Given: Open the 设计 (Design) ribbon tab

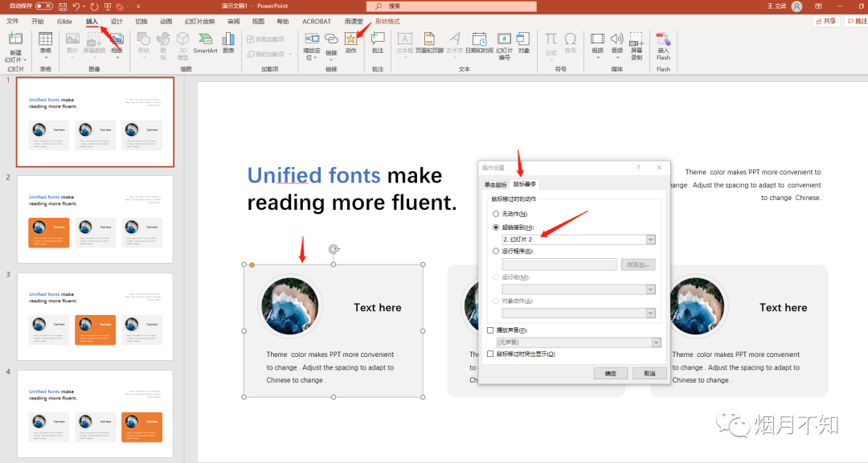Looking at the screenshot, I should click(x=117, y=21).
